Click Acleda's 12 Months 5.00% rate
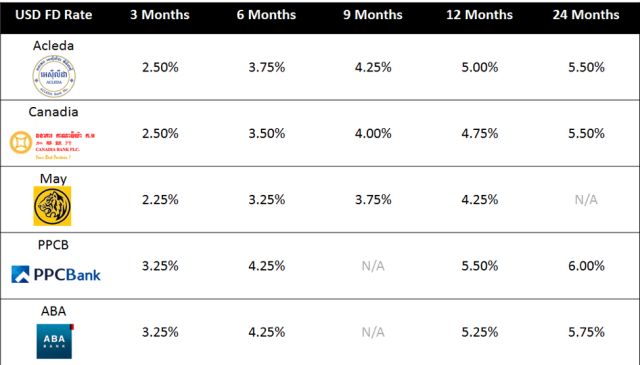Screen dimensions: 640x365 pos(480,67)
